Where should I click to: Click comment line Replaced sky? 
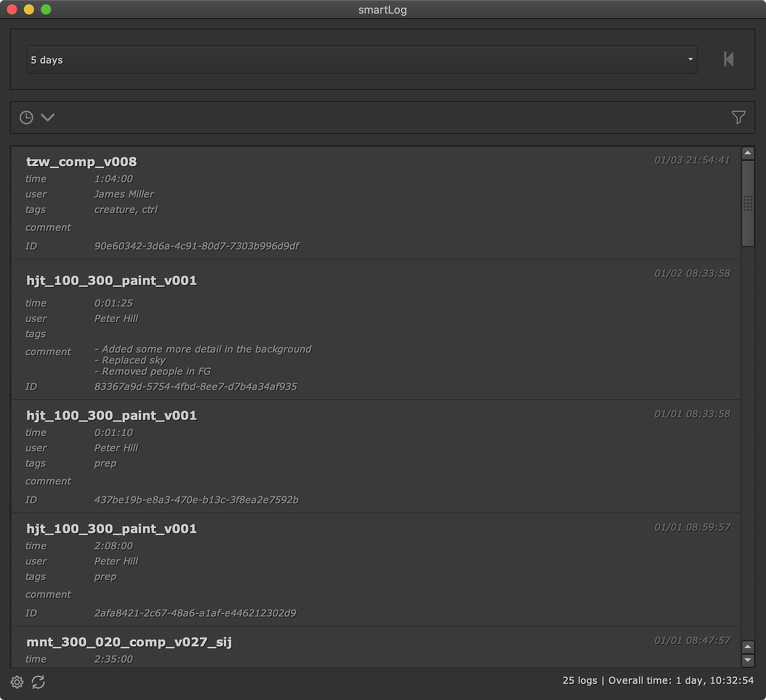click(x=130, y=360)
